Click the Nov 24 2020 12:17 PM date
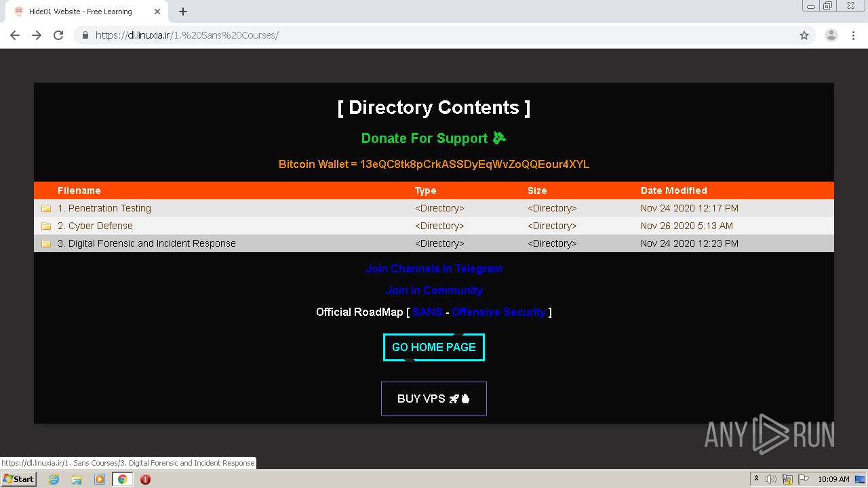The image size is (868, 488). coord(690,208)
